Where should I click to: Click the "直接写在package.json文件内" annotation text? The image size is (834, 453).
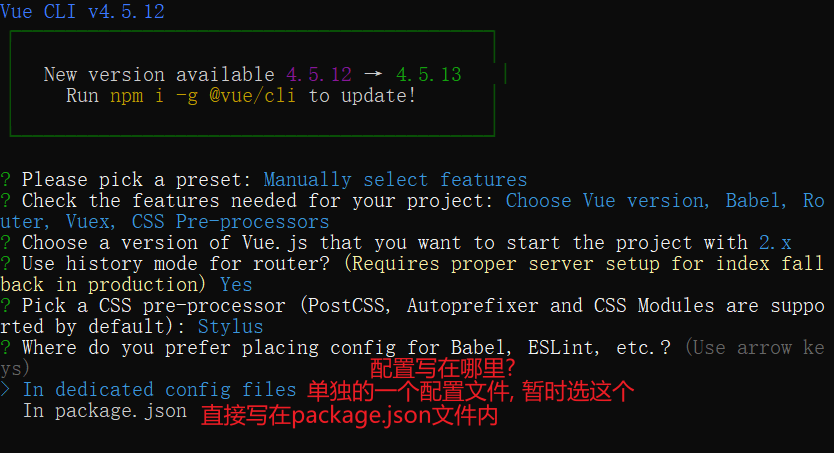350,414
